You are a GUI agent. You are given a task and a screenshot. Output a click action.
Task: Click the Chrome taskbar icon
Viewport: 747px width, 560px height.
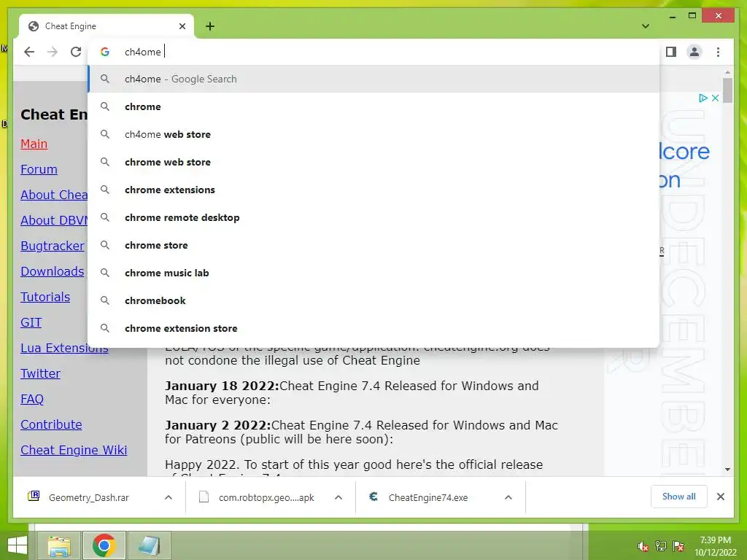point(104,545)
